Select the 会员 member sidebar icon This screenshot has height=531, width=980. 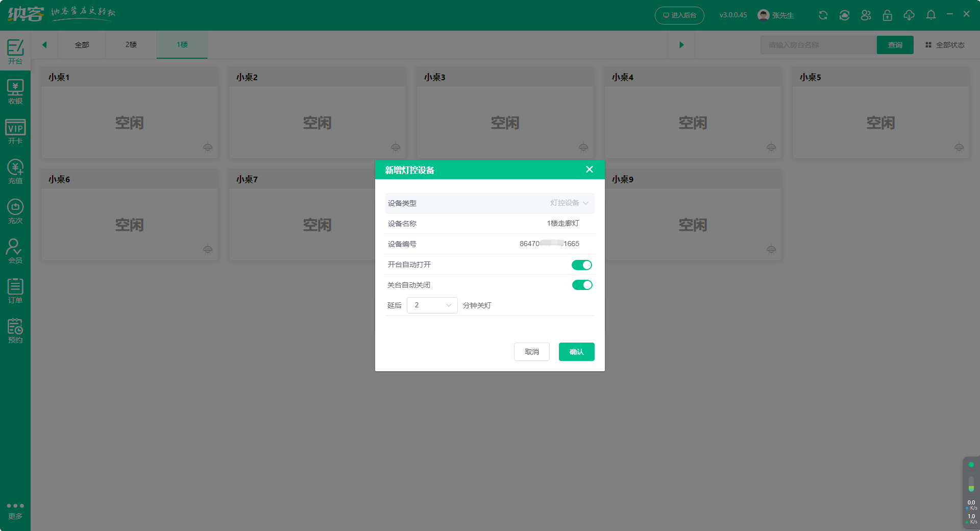point(15,251)
